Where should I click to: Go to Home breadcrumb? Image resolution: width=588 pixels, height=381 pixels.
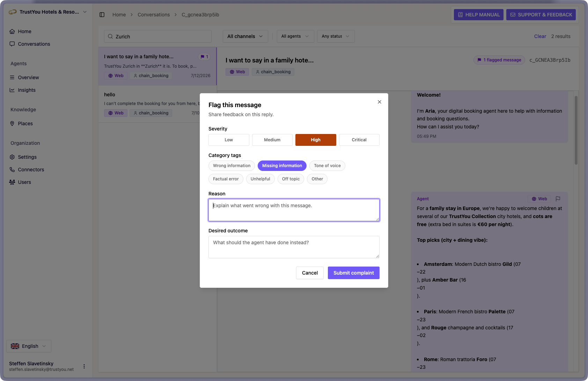point(119,15)
